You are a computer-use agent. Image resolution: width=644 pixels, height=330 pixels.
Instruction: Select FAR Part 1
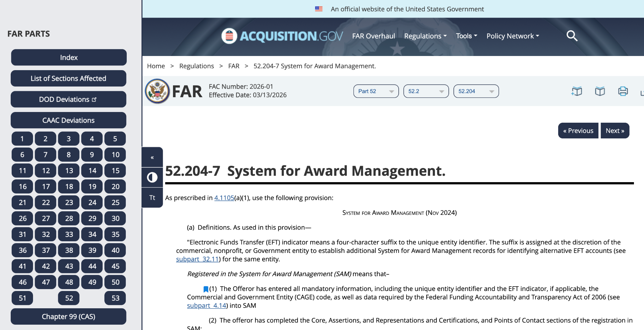(22, 139)
